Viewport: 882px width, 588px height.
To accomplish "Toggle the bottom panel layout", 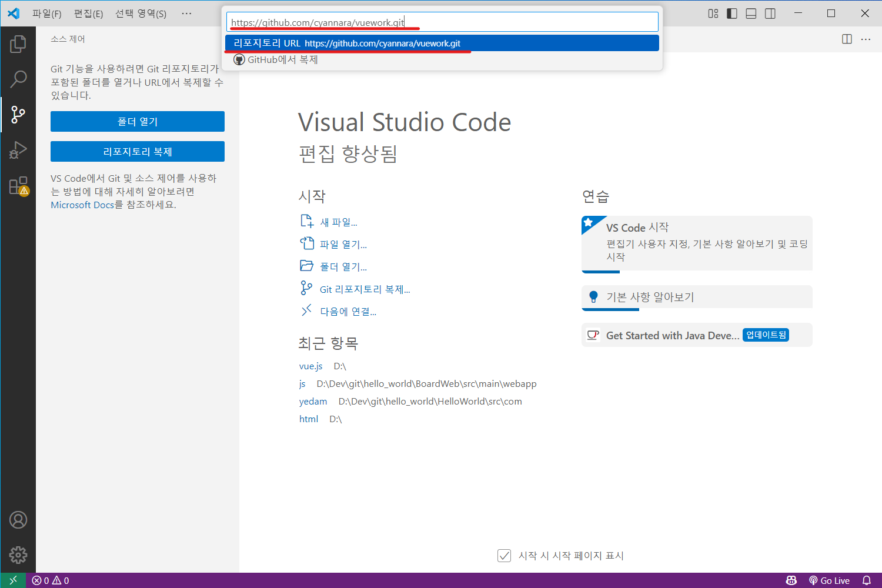I will [751, 14].
